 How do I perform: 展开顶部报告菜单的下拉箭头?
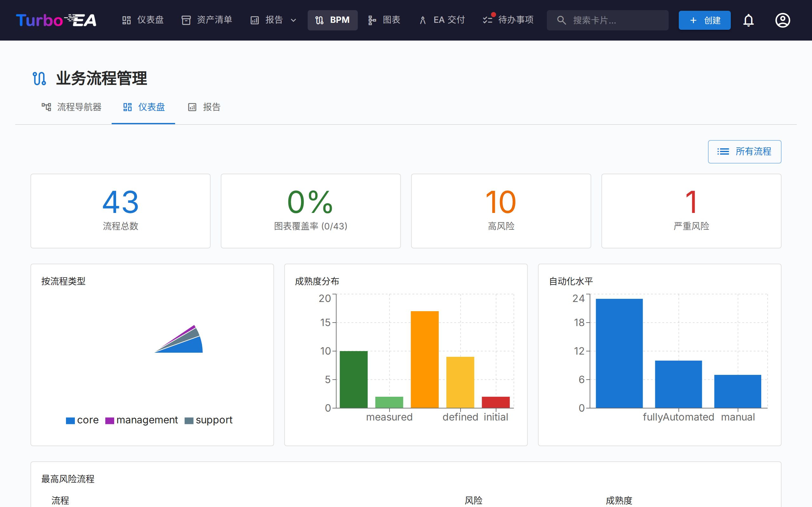(294, 21)
